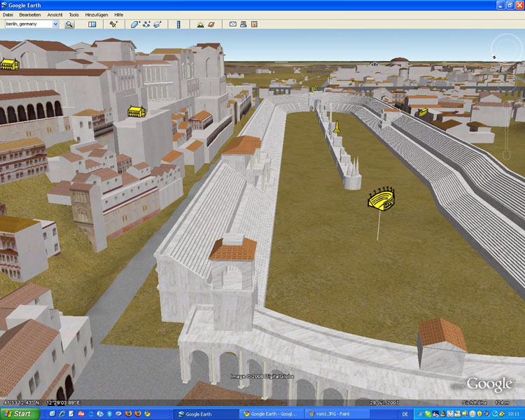Click the taskbar clock showing 10:11

[x=514, y=414]
